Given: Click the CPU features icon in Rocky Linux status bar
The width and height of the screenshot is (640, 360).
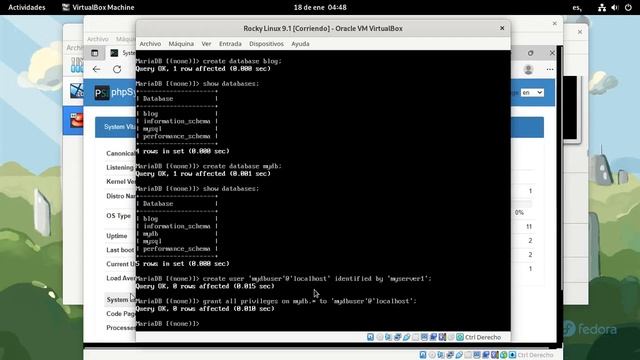Looking at the screenshot, I should click(442, 337).
